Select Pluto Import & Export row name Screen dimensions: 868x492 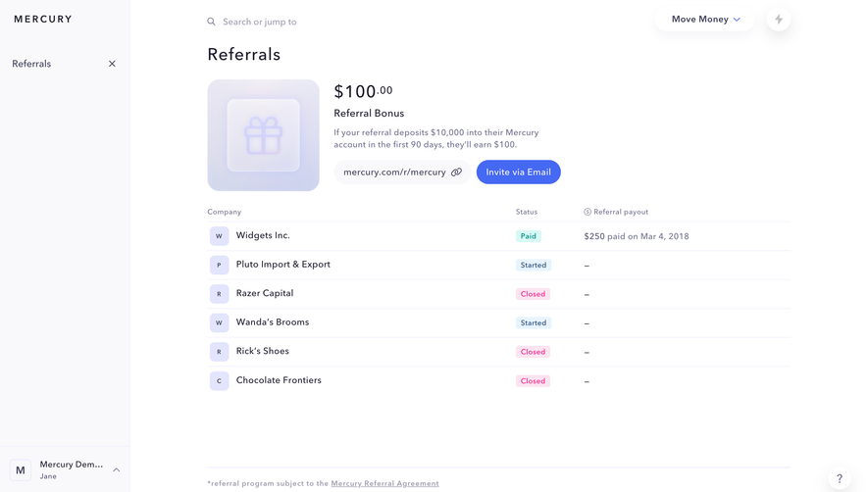[282, 265]
